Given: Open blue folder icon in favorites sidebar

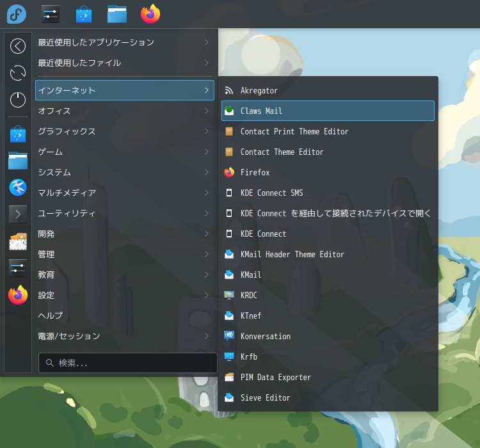Looking at the screenshot, I should tap(18, 161).
